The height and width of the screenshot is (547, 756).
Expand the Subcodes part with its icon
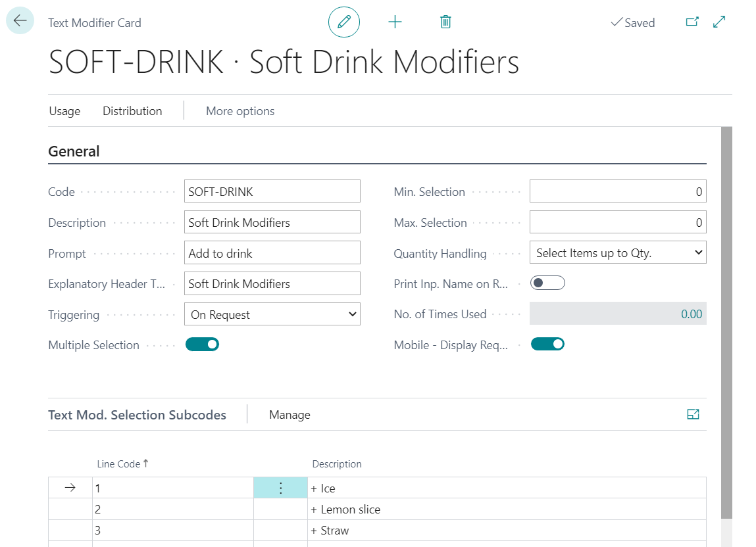[x=693, y=414]
